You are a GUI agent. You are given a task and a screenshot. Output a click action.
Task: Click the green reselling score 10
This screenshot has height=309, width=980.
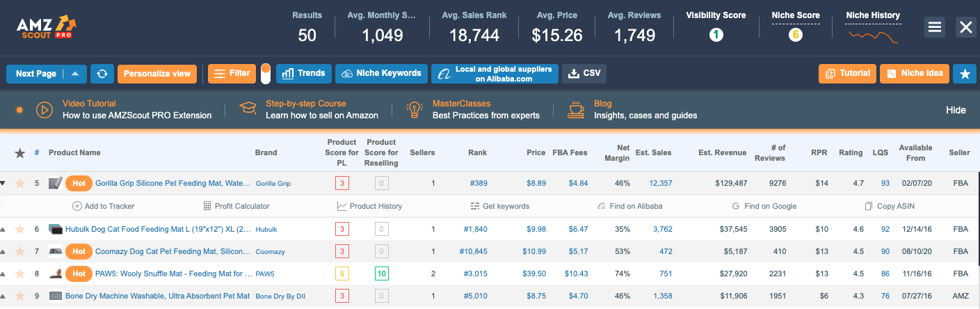[x=381, y=274]
